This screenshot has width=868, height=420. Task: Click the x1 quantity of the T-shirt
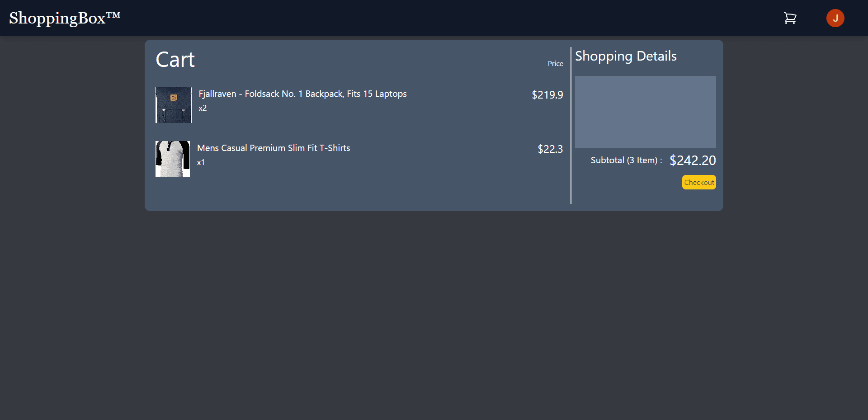tap(201, 162)
